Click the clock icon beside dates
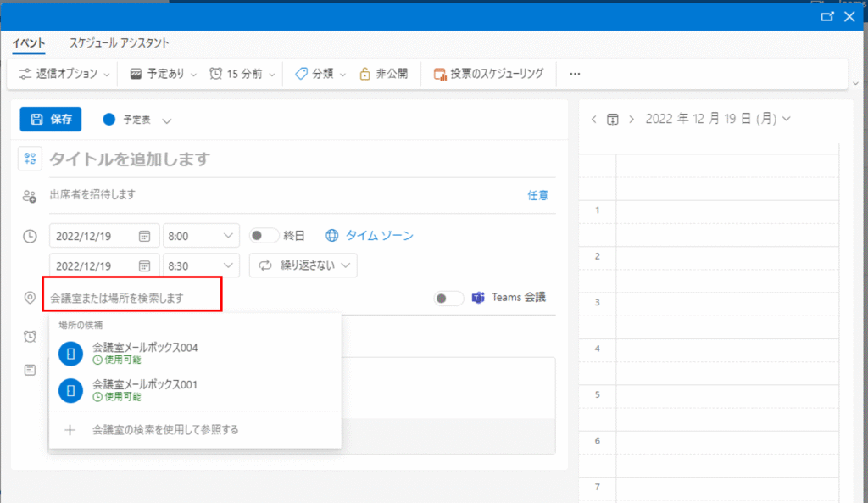868x503 pixels. pos(30,237)
